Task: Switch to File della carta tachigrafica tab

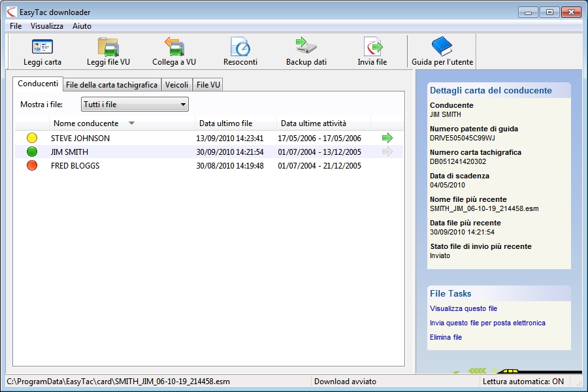Action: point(112,85)
